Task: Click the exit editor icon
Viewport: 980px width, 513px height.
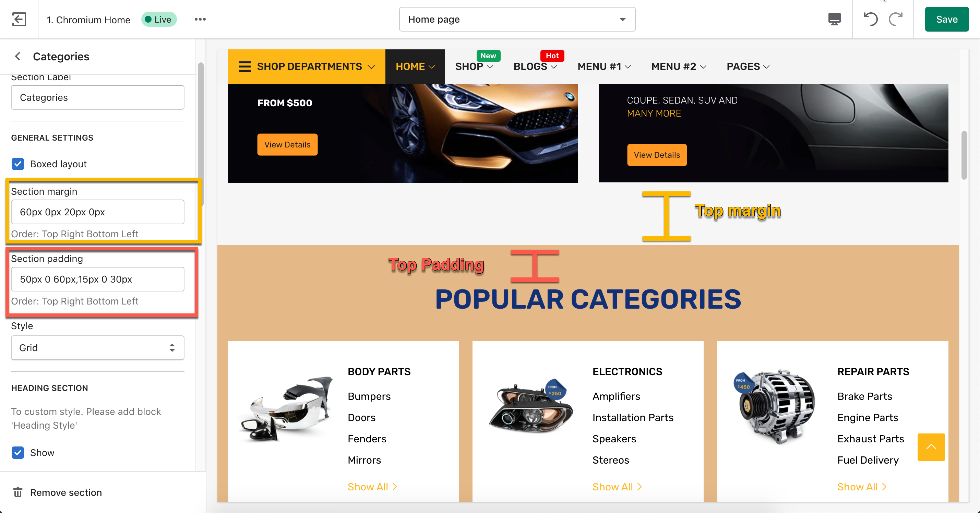Action: 19,19
